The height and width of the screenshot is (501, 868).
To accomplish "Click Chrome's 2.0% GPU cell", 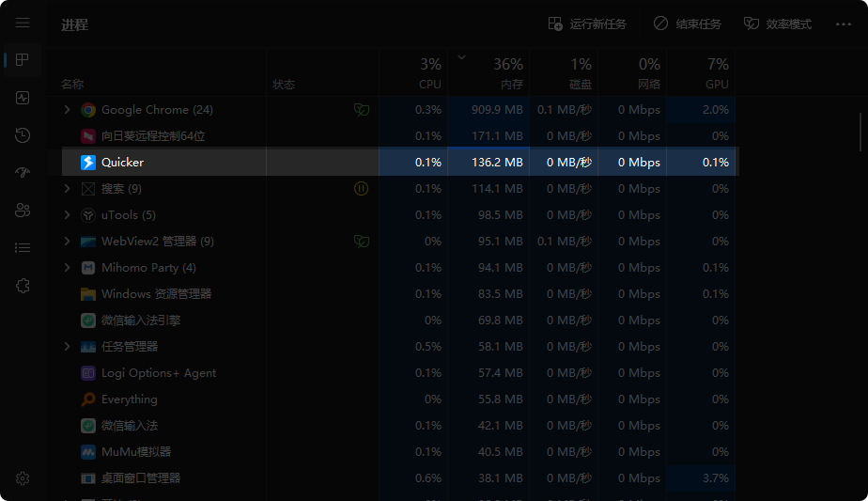I will (701, 110).
